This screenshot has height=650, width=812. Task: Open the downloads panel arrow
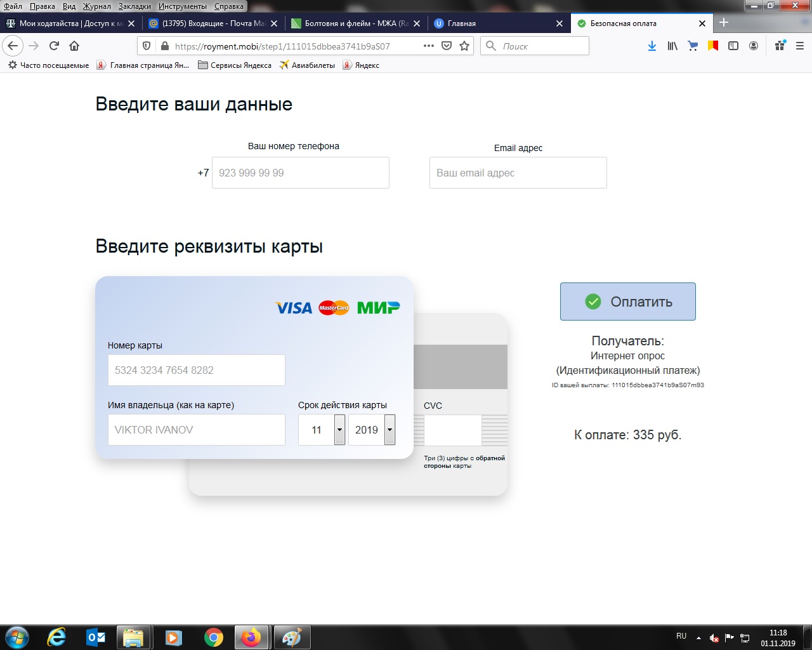[652, 46]
